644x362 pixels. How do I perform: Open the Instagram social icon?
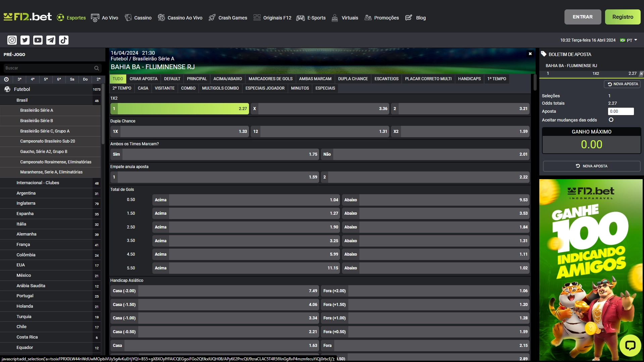12,40
